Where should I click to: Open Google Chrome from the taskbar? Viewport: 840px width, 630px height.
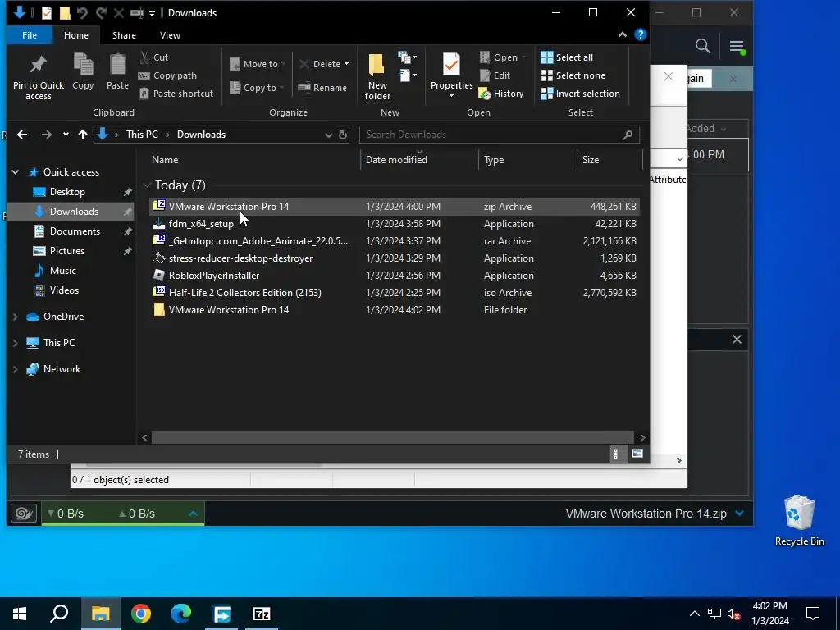coord(141,614)
